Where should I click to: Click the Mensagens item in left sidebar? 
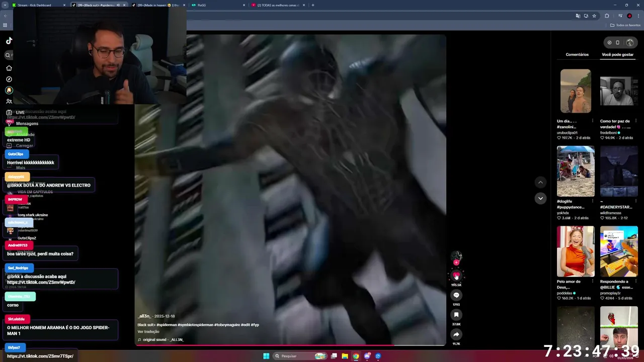click(27, 124)
